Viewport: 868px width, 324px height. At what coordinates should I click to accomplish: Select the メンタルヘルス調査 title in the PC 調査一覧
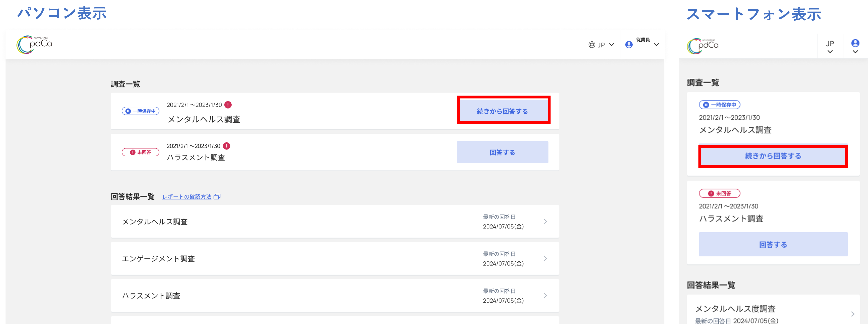[204, 119]
